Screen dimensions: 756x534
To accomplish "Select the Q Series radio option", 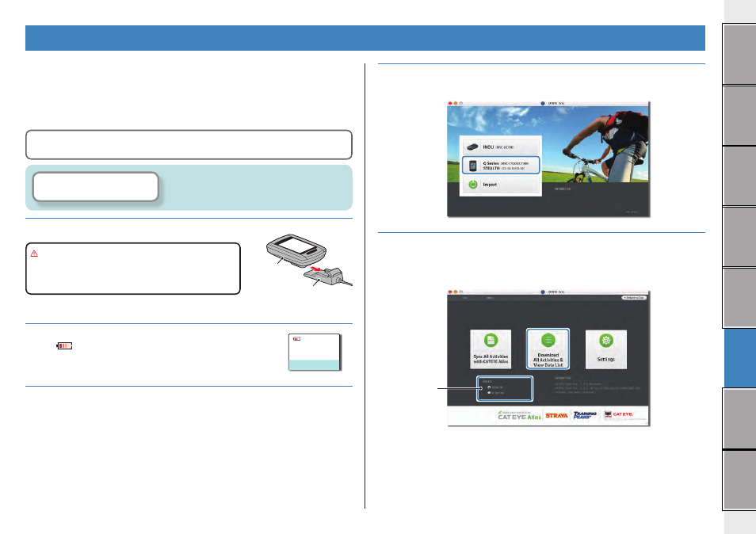I will (489, 393).
